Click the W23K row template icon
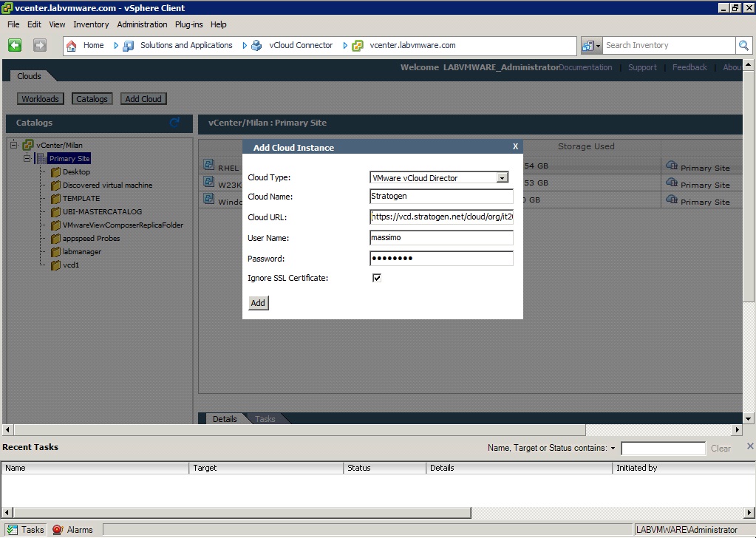Screen dimensions: 756x538 (x=208, y=182)
